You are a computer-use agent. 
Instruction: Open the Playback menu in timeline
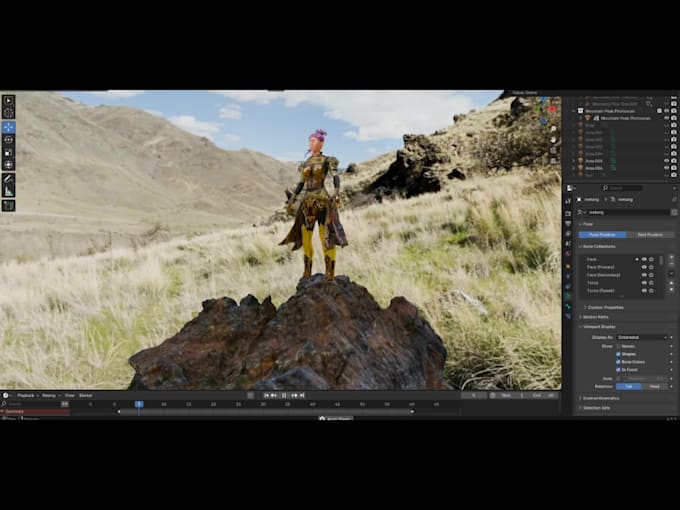(27, 395)
